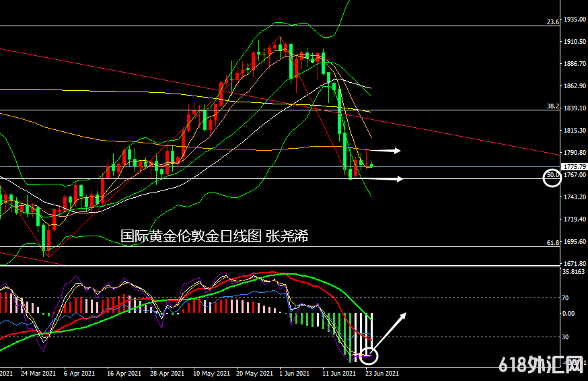Click the 1719.70 price axis label
This screenshot has width=588, height=381.
click(574, 219)
